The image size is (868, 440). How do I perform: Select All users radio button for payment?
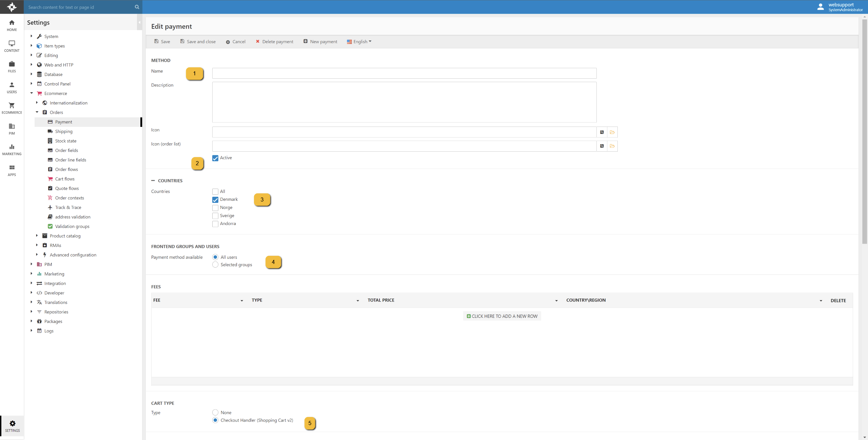click(215, 257)
